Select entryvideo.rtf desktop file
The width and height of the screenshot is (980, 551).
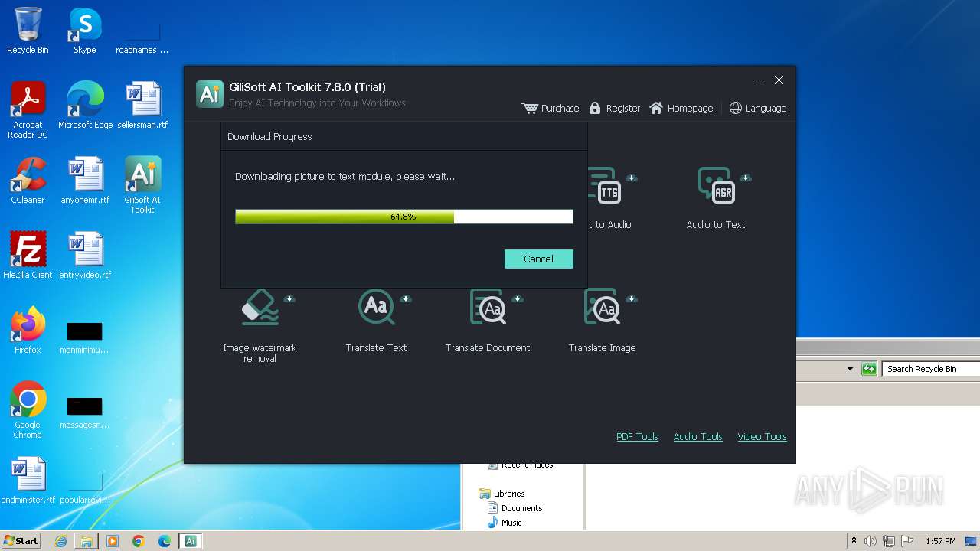85,256
